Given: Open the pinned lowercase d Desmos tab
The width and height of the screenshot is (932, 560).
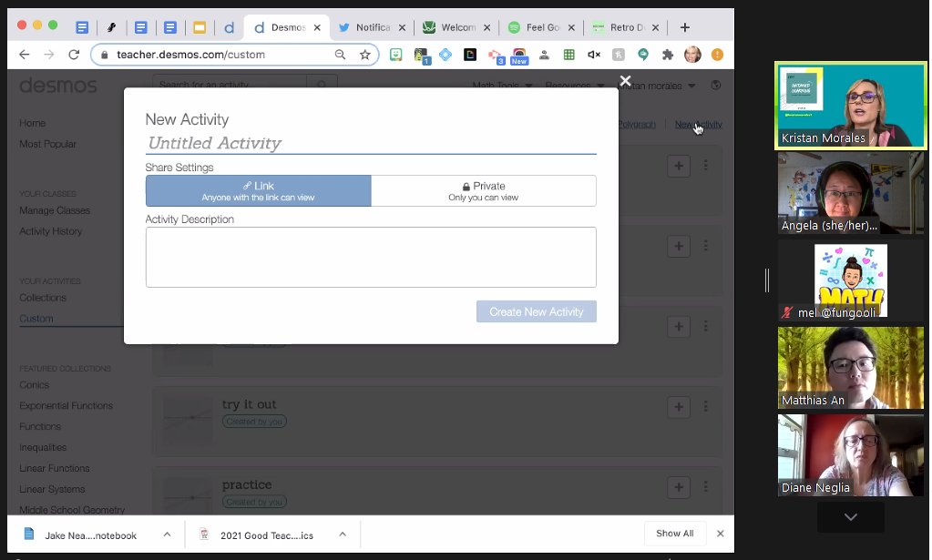Looking at the screenshot, I should pos(229,27).
